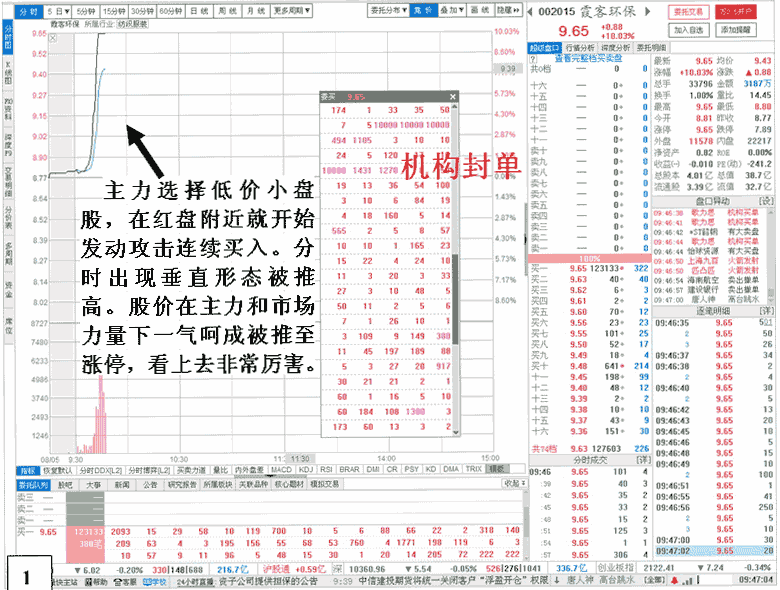Select the 超级盘口 tab
Screen dimensions: 780x590
[x=545, y=48]
